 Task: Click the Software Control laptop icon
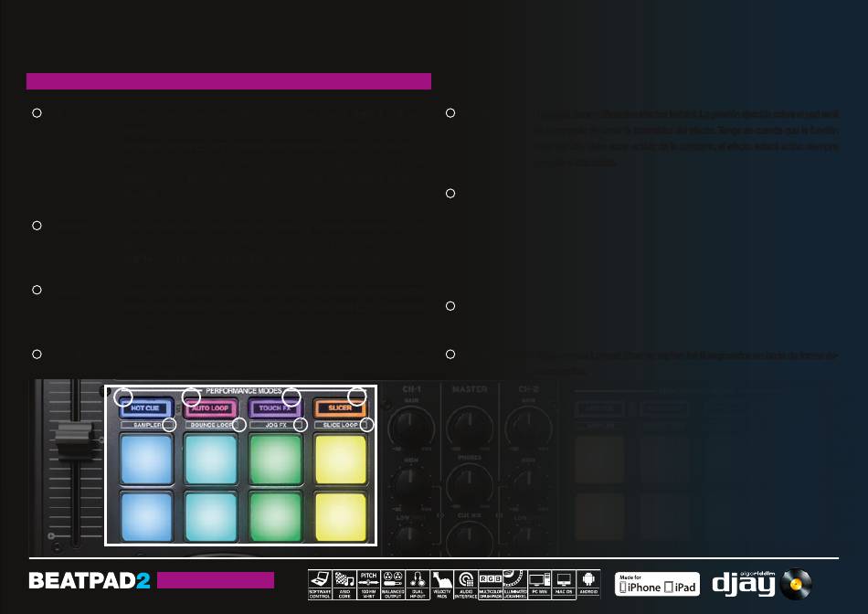(x=320, y=585)
